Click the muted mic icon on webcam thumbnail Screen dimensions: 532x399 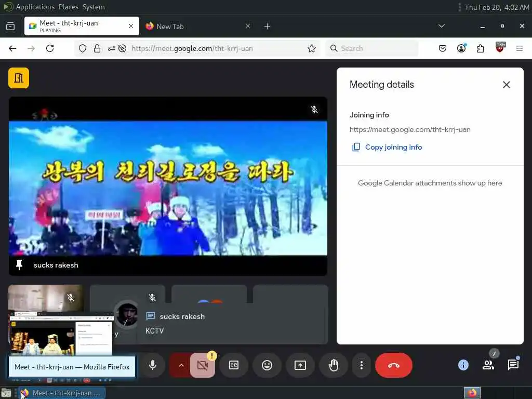click(x=71, y=298)
